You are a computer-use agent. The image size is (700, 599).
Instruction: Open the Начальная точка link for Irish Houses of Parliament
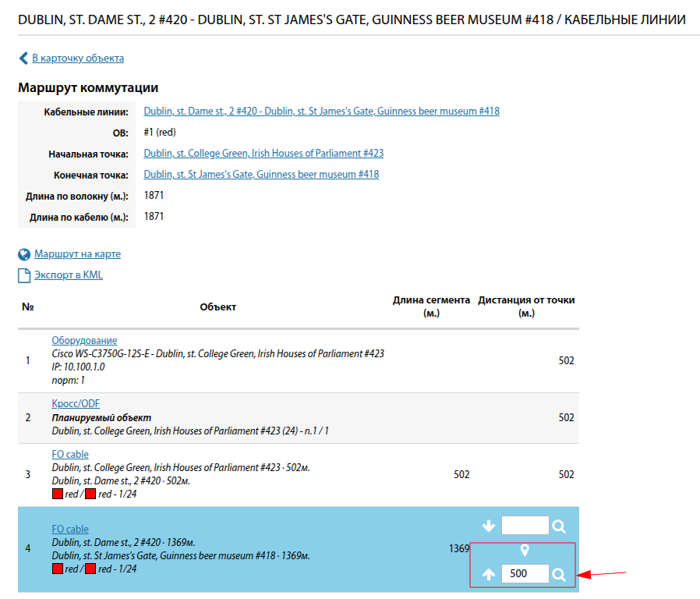click(263, 154)
